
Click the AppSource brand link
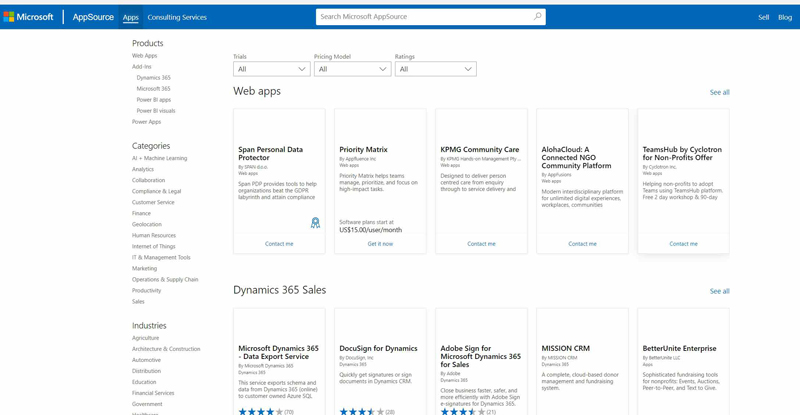click(93, 17)
